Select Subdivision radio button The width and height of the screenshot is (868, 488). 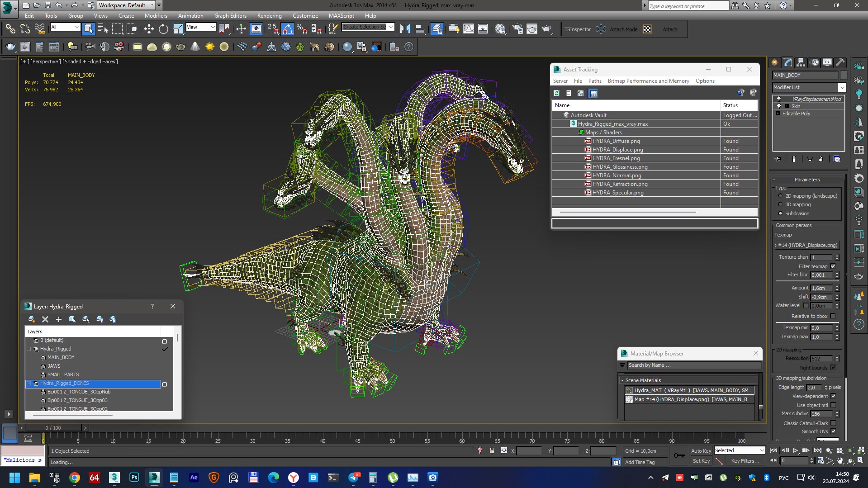[x=780, y=213]
